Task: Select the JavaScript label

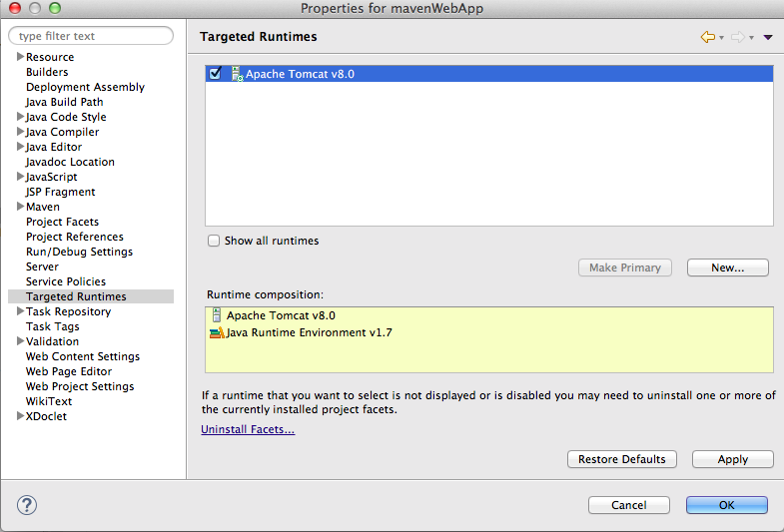Action: tap(51, 177)
